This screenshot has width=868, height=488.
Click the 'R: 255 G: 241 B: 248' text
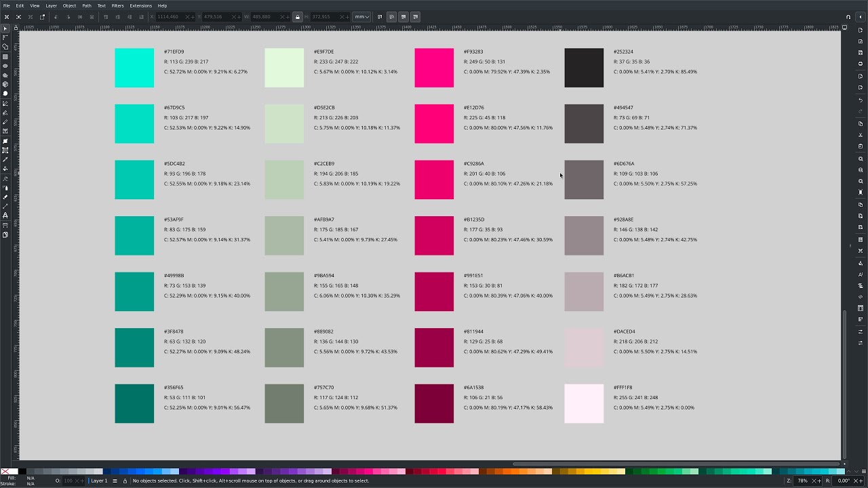click(x=635, y=398)
